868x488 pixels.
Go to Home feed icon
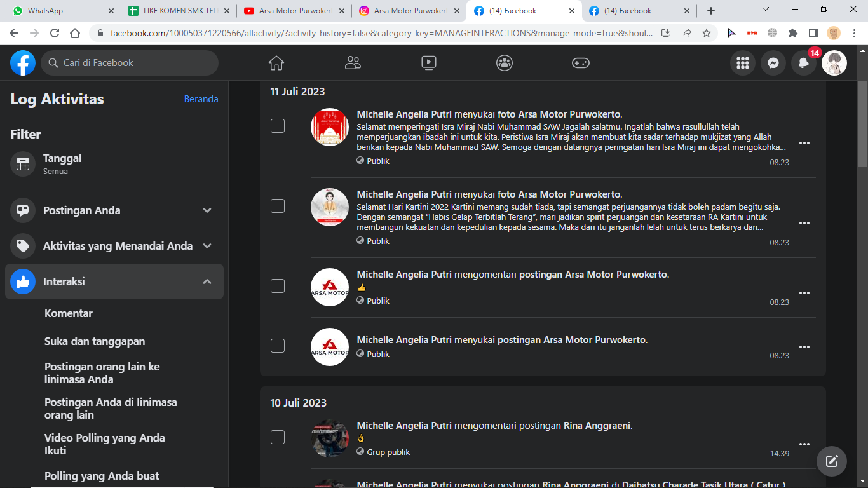[276, 63]
